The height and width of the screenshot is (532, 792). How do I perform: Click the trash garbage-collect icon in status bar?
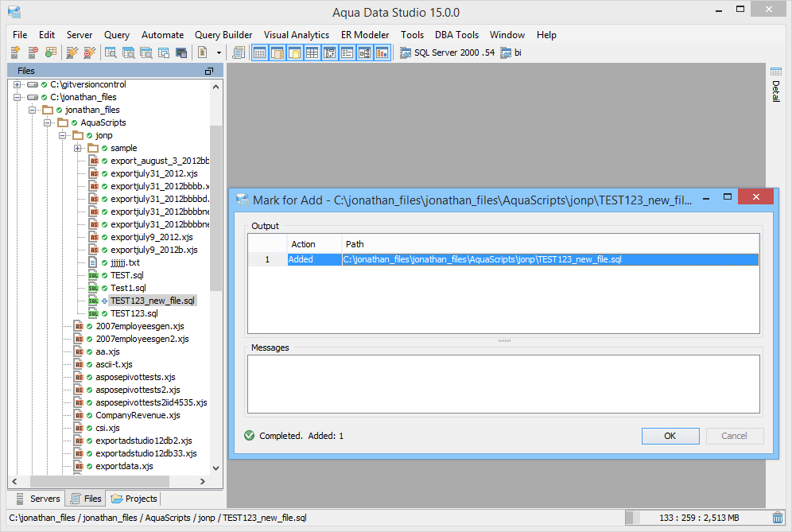point(778,518)
